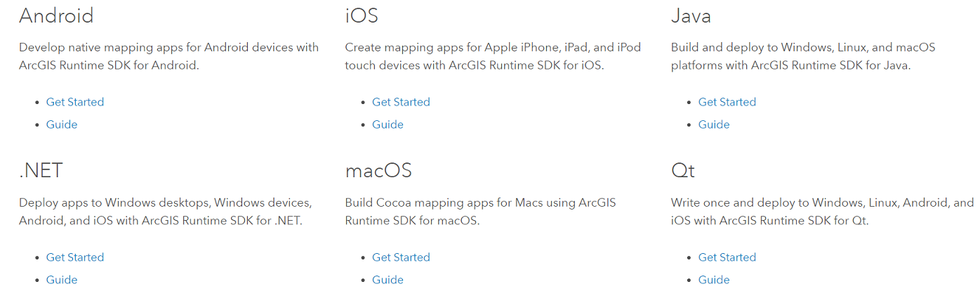Click Get Started under Java

point(727,102)
